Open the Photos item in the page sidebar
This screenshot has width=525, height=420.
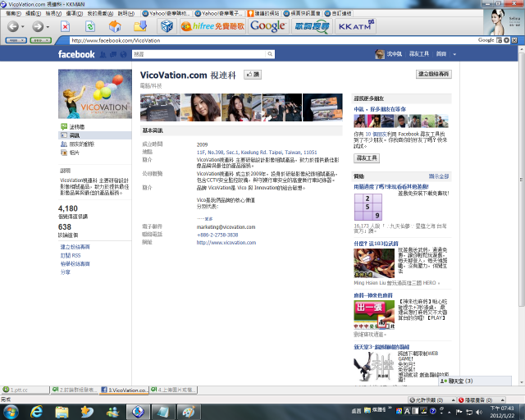coord(70,153)
